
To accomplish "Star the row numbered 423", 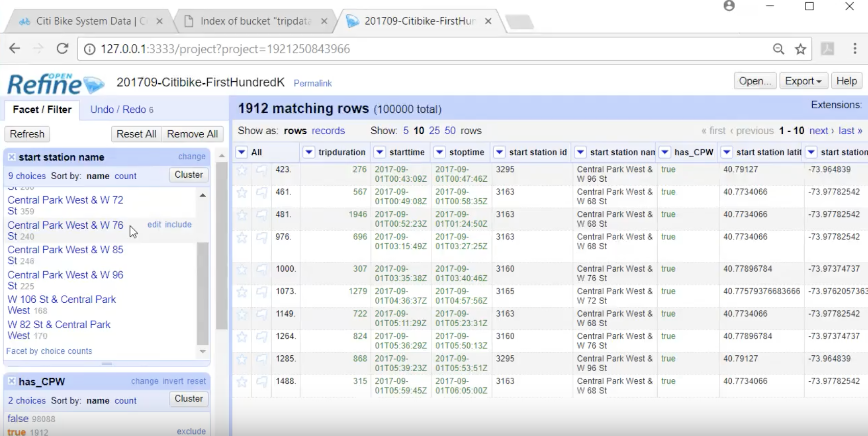I will [x=242, y=170].
